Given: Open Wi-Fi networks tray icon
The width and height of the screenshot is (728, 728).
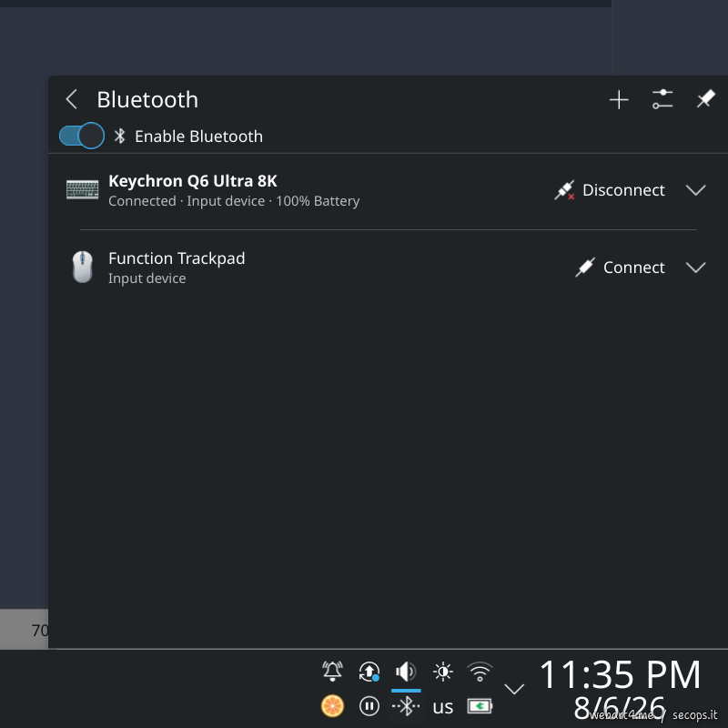Looking at the screenshot, I should point(480,672).
